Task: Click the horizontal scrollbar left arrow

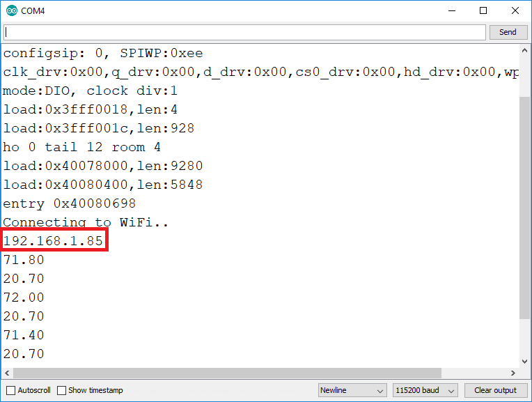Action: pos(8,373)
